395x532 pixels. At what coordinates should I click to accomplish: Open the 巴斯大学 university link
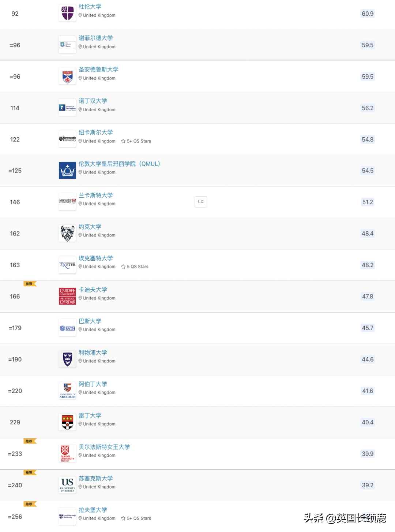pyautogui.click(x=90, y=321)
